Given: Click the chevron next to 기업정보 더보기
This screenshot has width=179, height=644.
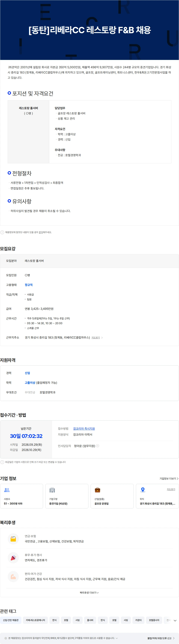Looking at the screenshot, I should pyautogui.click(x=178, y=478).
